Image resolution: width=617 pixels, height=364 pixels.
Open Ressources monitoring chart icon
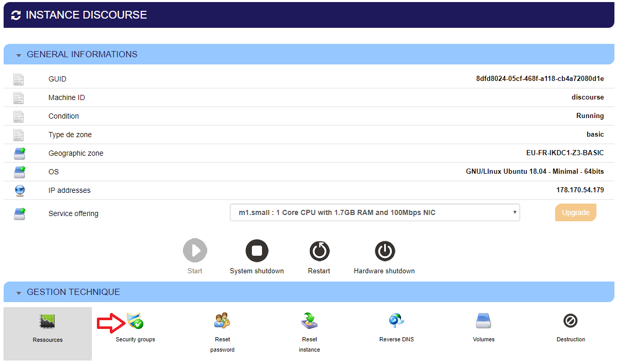pos(47,322)
